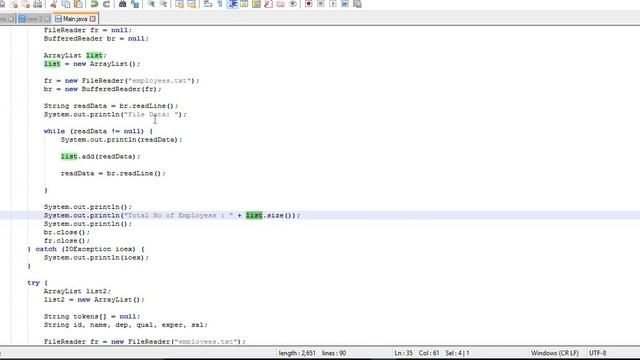Click the 'list.add(readData);' line
640x360 pixels.
coord(100,157)
